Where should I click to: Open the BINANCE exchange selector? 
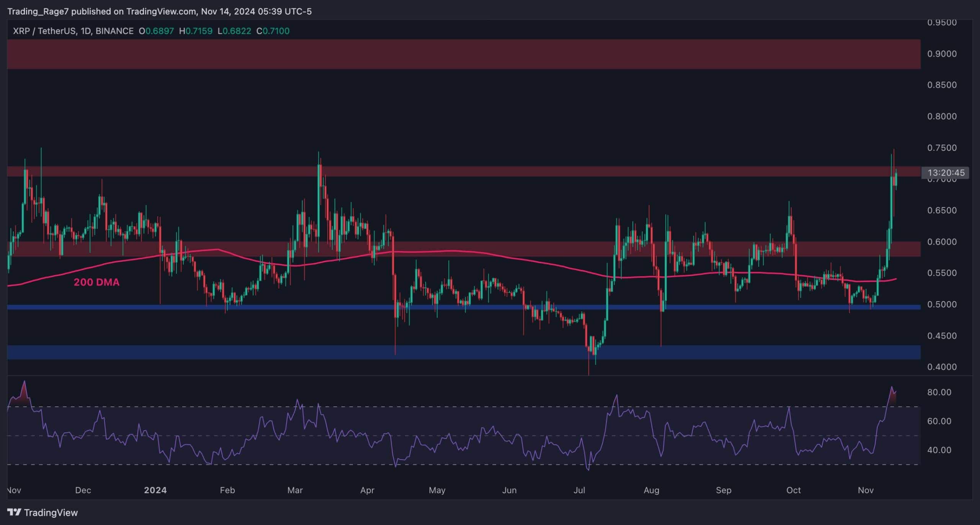115,31
